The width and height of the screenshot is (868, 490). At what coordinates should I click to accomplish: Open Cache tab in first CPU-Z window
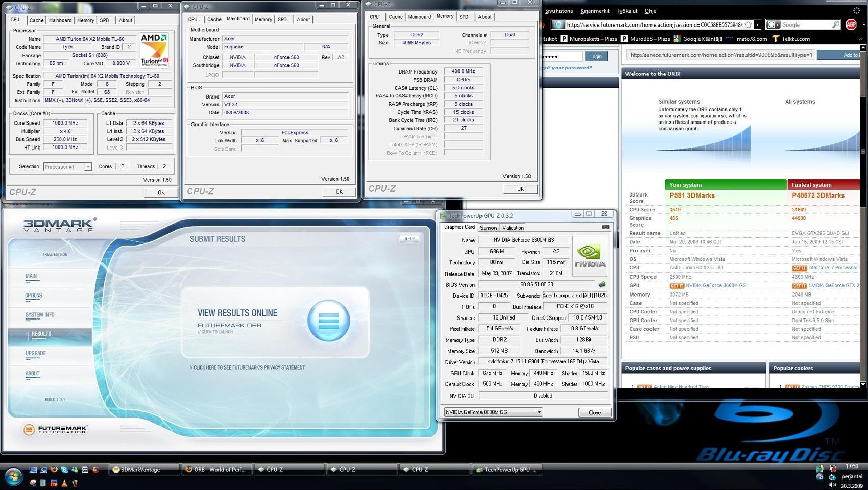pyautogui.click(x=36, y=20)
